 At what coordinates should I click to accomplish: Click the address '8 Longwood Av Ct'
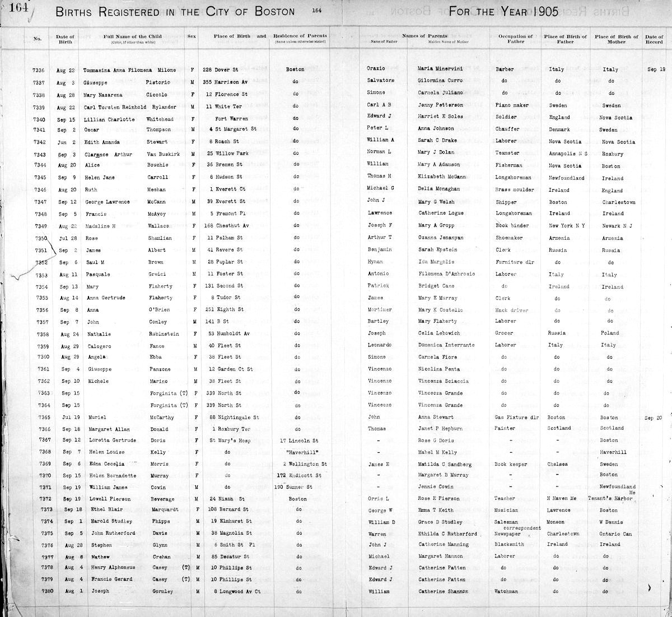click(237, 591)
